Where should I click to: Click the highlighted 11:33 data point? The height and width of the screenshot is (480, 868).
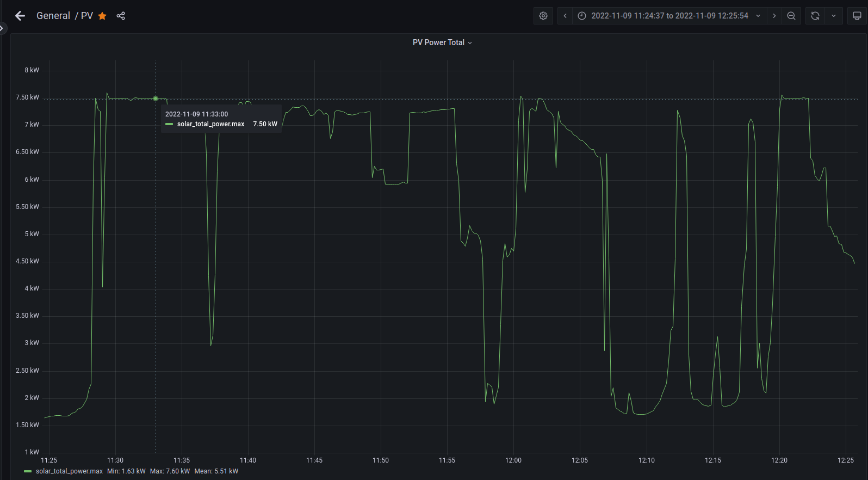156,99
